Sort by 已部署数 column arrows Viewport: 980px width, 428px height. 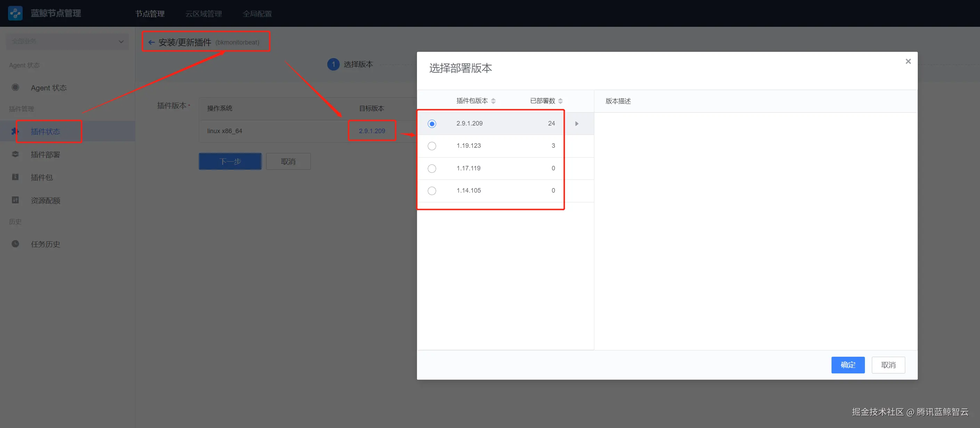[x=560, y=101]
